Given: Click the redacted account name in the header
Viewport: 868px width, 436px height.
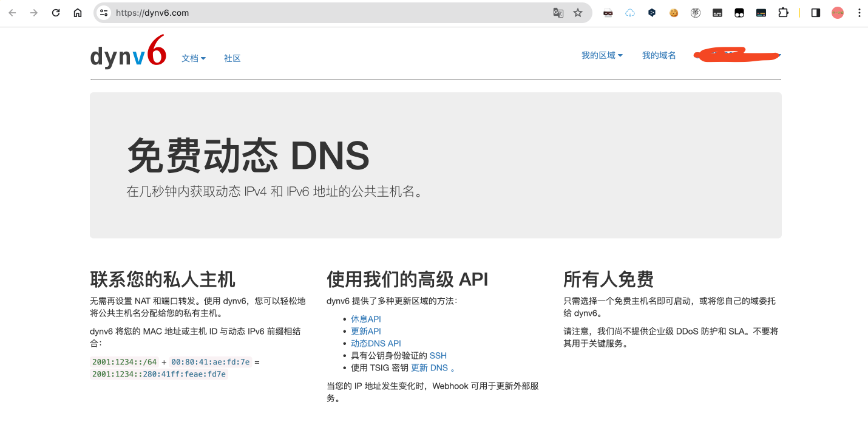Looking at the screenshot, I should coord(736,55).
